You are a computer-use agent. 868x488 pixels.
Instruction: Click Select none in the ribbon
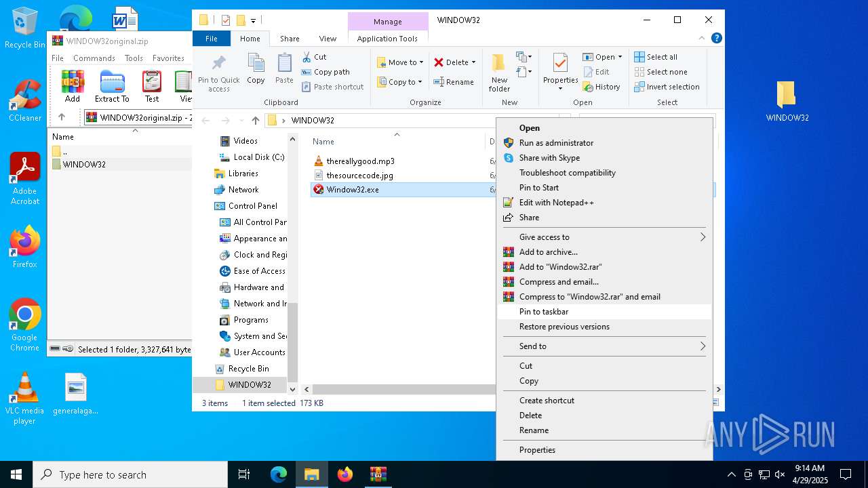point(660,72)
